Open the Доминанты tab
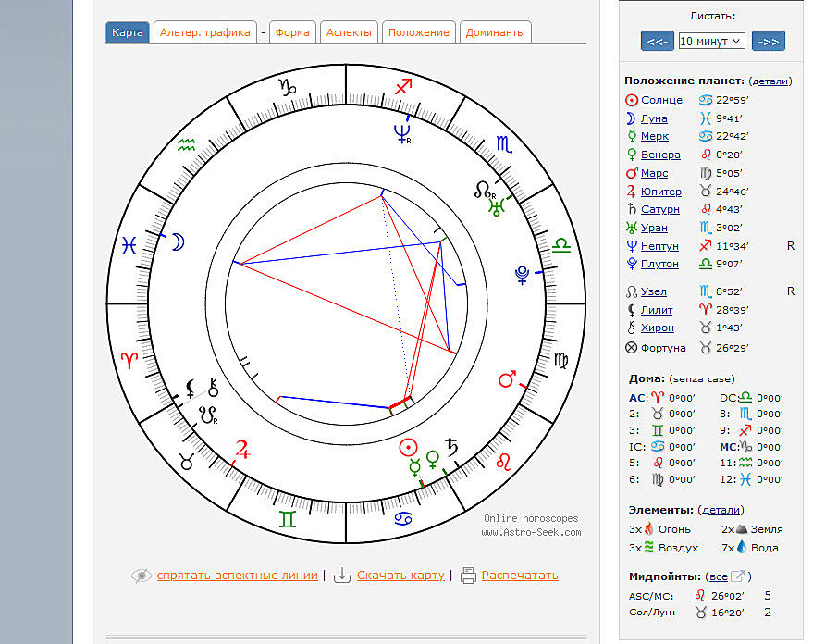 coord(496,32)
